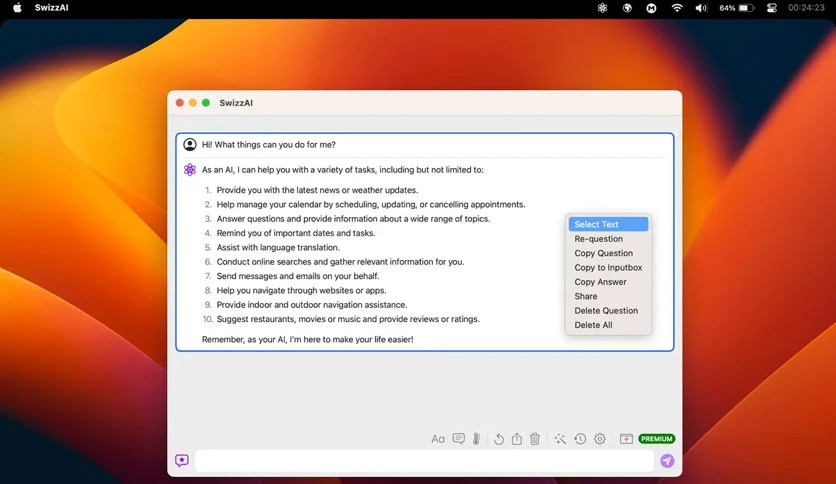This screenshot has width=836, height=484.
Task: Click the battery 64% indicator
Action: pos(736,8)
